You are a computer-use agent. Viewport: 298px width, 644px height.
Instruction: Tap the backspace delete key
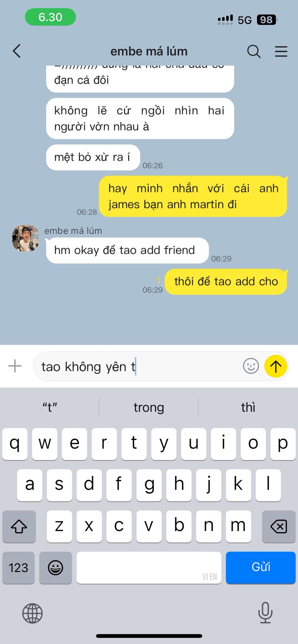pos(279,526)
